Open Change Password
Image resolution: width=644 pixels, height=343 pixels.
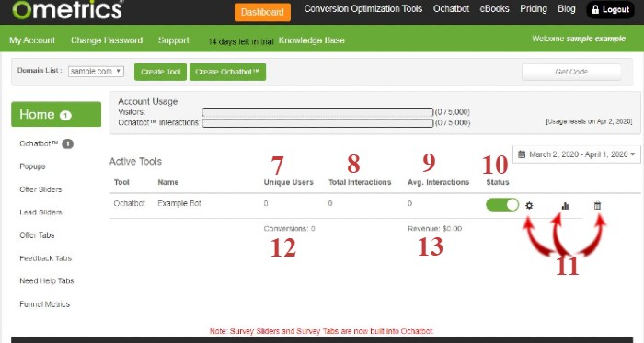(107, 40)
